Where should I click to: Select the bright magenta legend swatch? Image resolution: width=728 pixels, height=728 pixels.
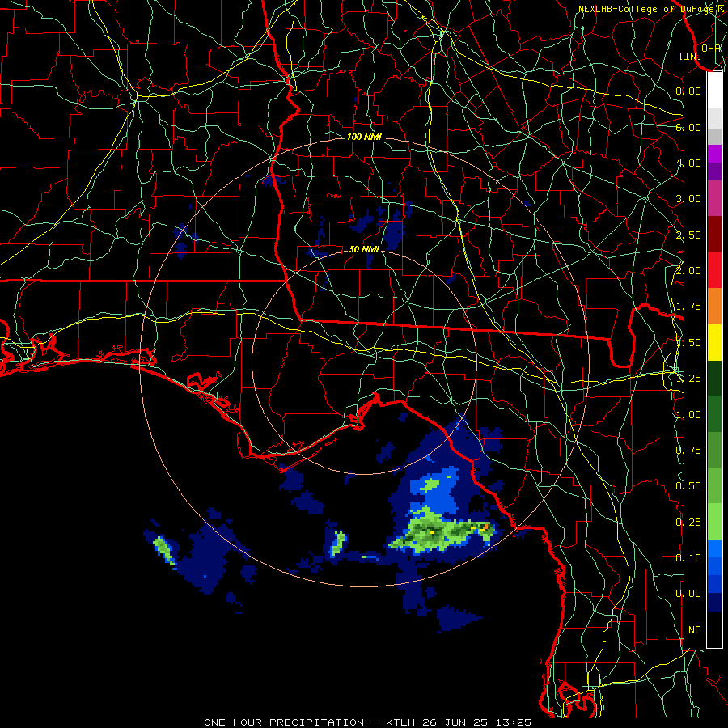click(714, 154)
